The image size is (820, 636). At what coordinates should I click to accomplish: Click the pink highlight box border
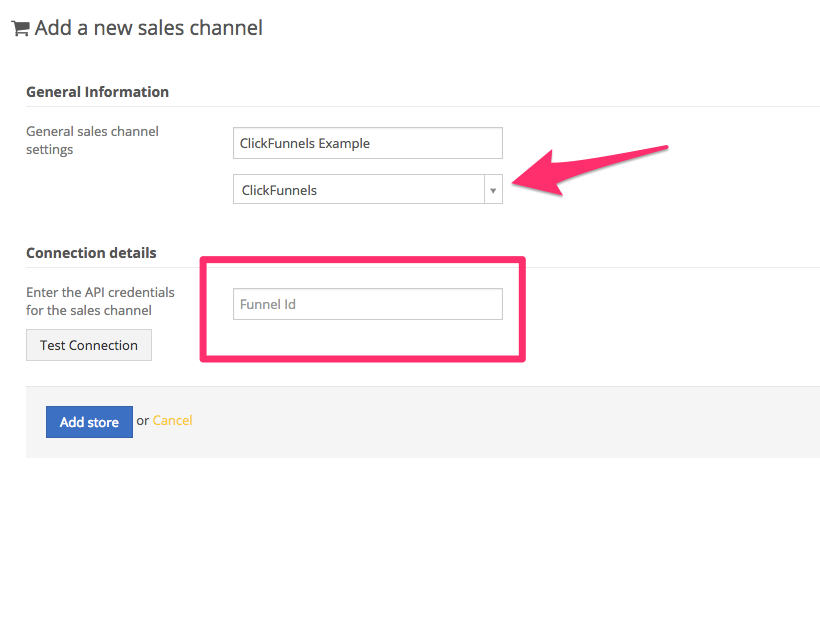point(362,259)
